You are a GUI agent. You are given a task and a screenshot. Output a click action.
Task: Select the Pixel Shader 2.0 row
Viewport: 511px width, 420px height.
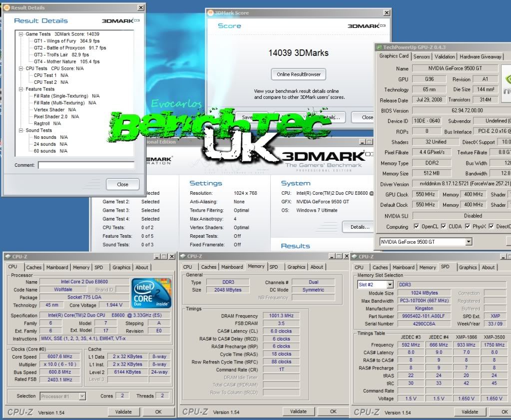(56, 116)
